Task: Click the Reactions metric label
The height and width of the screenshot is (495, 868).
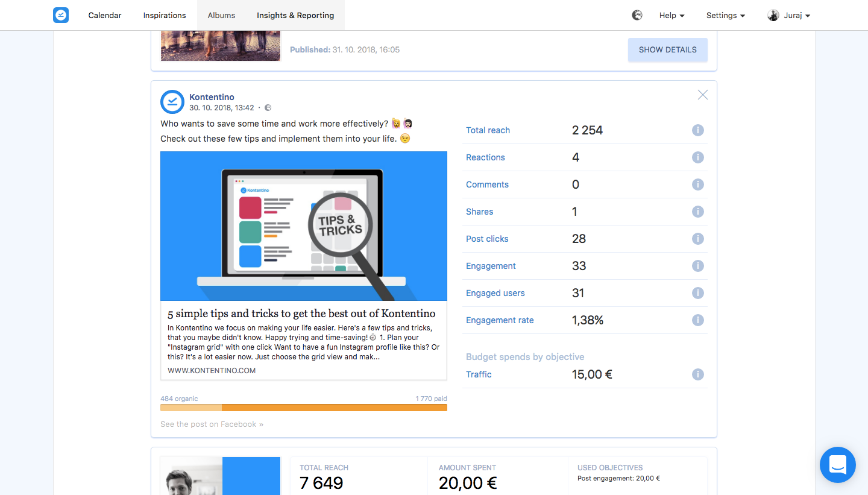Action: click(x=485, y=157)
